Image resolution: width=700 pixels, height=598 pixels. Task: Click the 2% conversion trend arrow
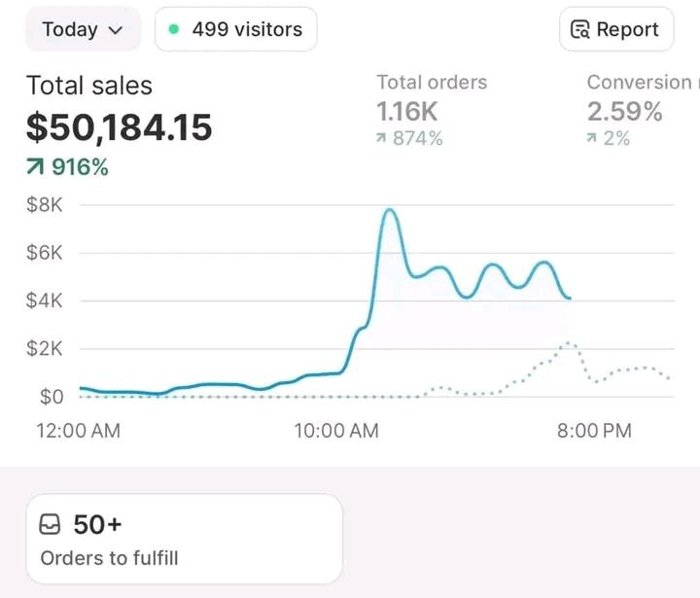(x=592, y=139)
